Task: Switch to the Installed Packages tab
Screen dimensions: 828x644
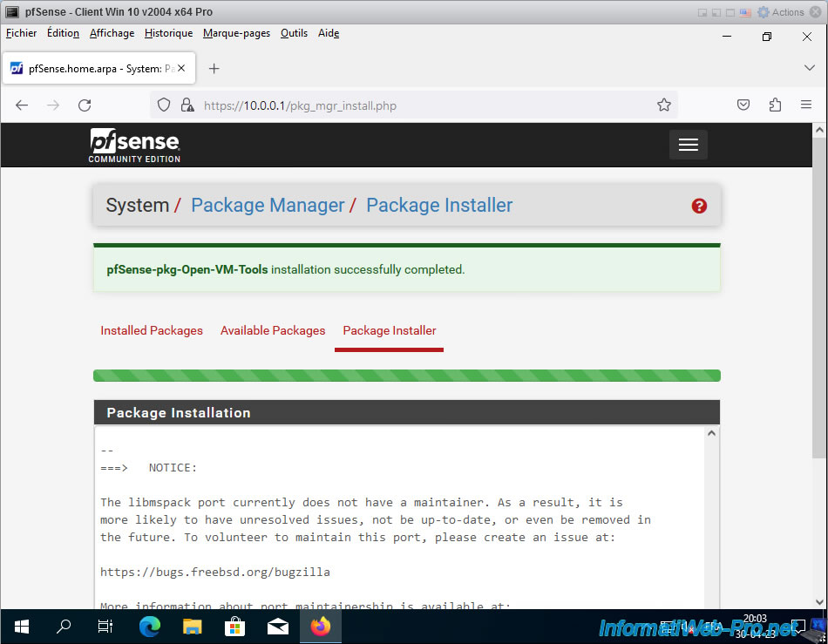Action: coord(152,330)
